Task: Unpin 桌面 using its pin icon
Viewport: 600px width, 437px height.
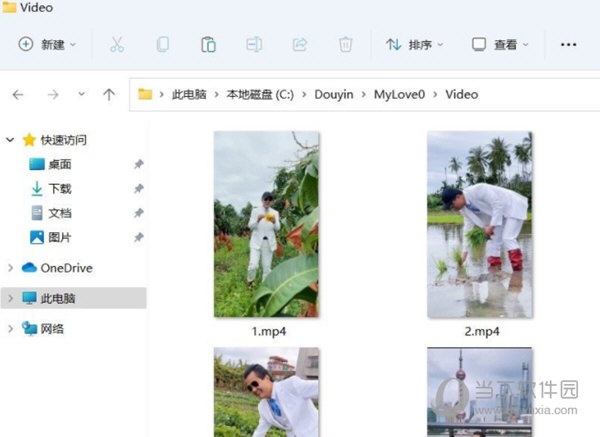Action: coord(139,164)
